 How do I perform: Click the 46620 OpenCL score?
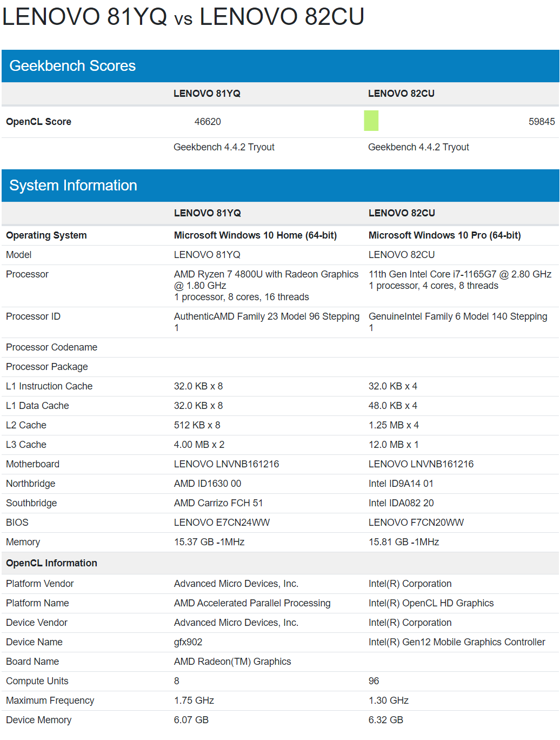point(208,122)
